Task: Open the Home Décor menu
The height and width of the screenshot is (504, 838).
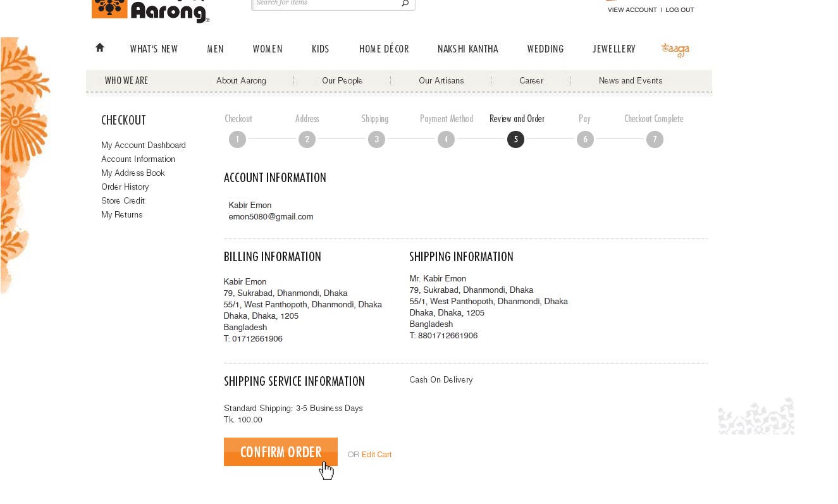Action: click(x=384, y=49)
